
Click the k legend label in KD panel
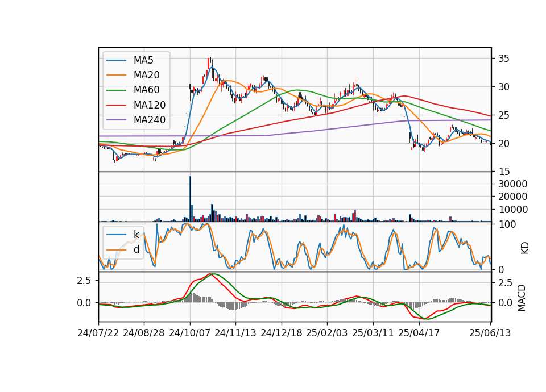136,235
